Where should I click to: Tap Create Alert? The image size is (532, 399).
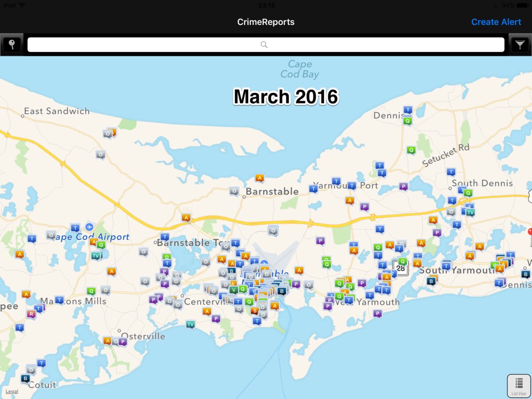(496, 22)
